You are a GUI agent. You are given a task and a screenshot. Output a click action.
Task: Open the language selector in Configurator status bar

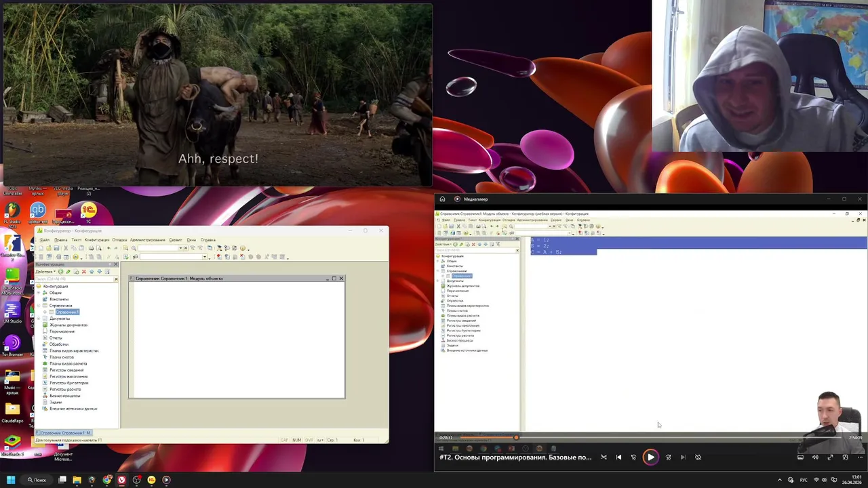click(x=320, y=440)
